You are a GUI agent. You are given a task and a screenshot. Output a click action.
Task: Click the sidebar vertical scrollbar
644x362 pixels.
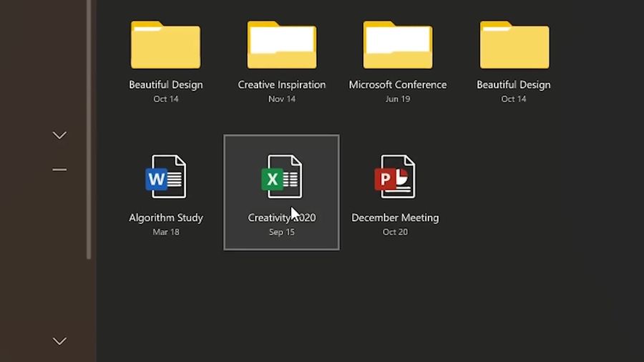click(x=89, y=129)
